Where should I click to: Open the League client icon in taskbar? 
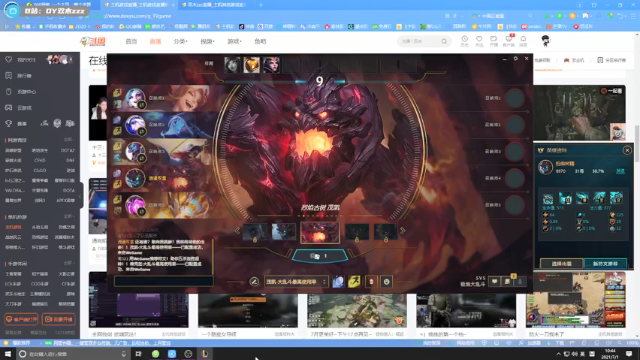(x=204, y=354)
